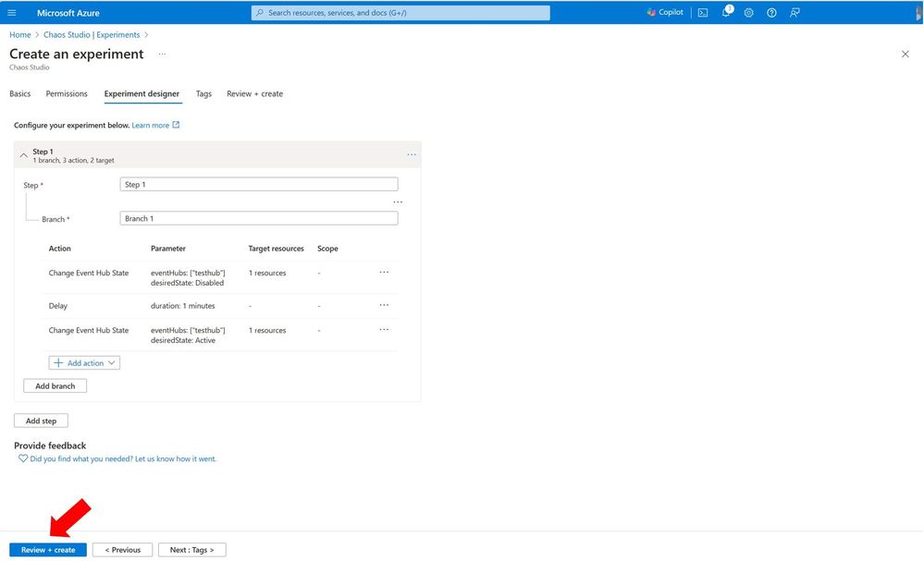924x561 pixels.
Task: Click the Home breadcrumb link
Action: point(20,35)
